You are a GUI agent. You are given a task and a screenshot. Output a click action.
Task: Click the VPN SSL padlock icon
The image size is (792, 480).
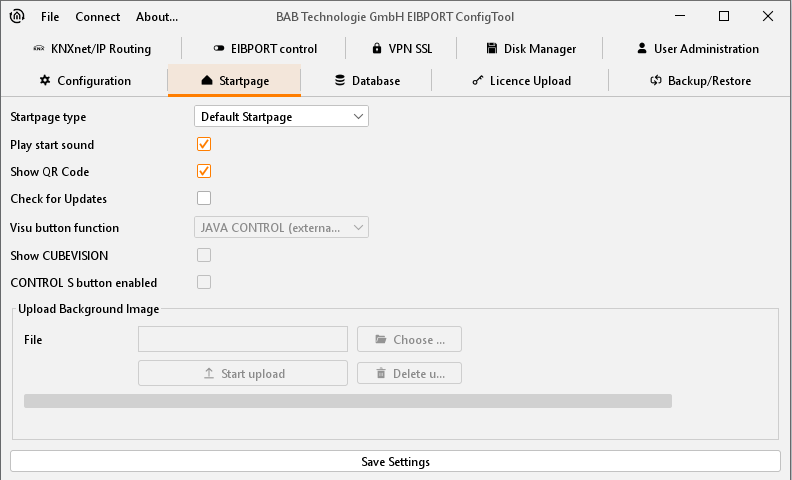376,49
